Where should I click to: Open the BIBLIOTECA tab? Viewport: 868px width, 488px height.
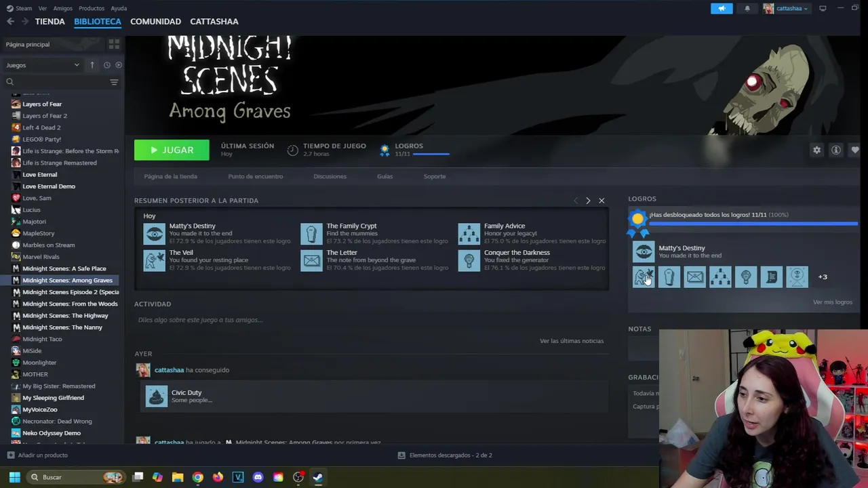click(x=98, y=22)
